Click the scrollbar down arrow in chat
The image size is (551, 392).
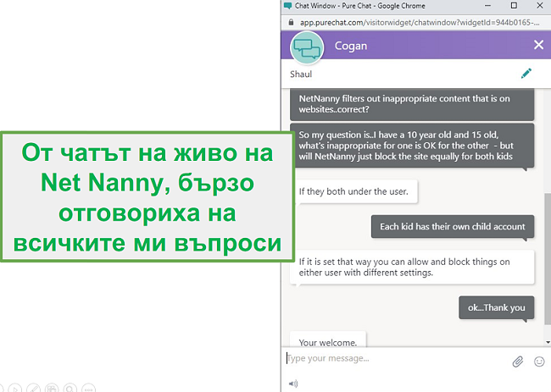[548, 342]
